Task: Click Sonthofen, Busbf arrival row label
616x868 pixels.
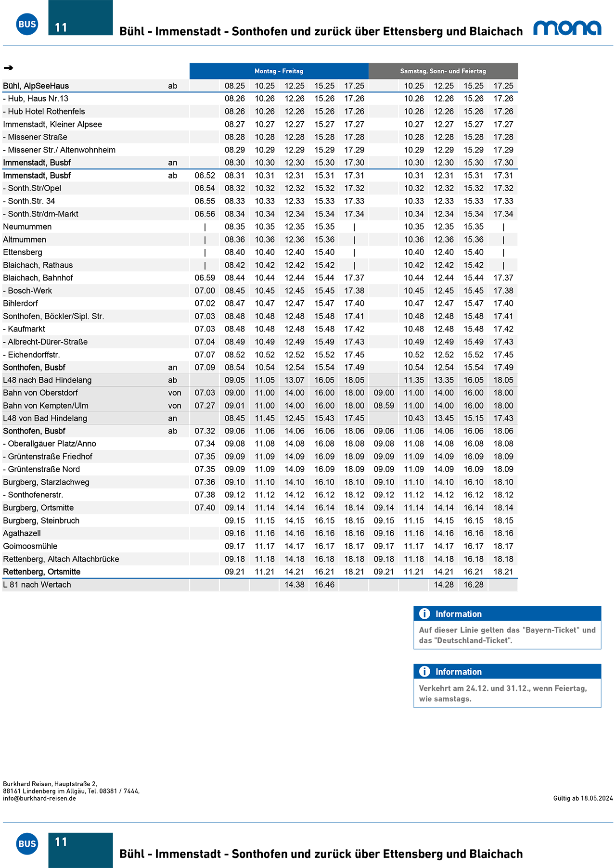Action: 34,367
